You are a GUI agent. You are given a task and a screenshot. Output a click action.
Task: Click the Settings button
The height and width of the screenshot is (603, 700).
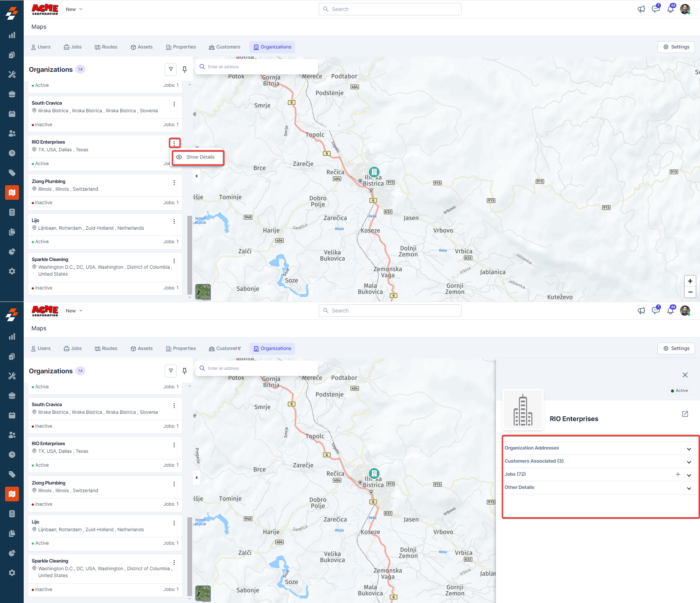point(676,47)
